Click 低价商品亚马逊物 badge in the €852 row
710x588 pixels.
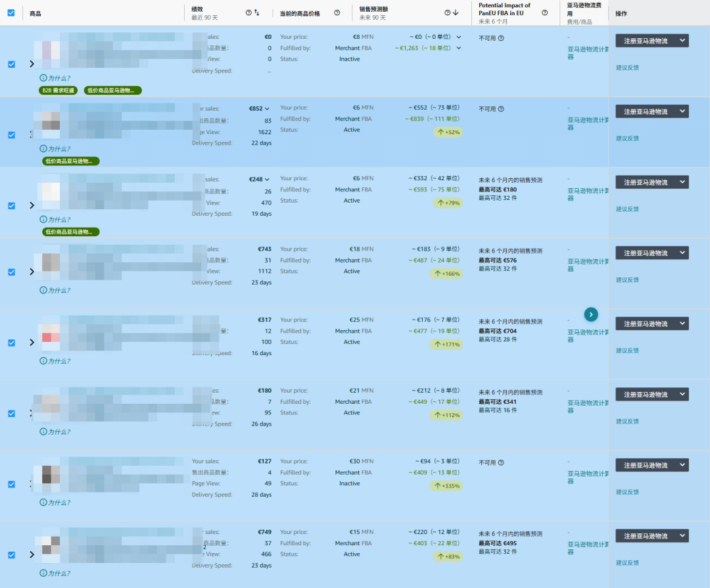click(x=70, y=161)
